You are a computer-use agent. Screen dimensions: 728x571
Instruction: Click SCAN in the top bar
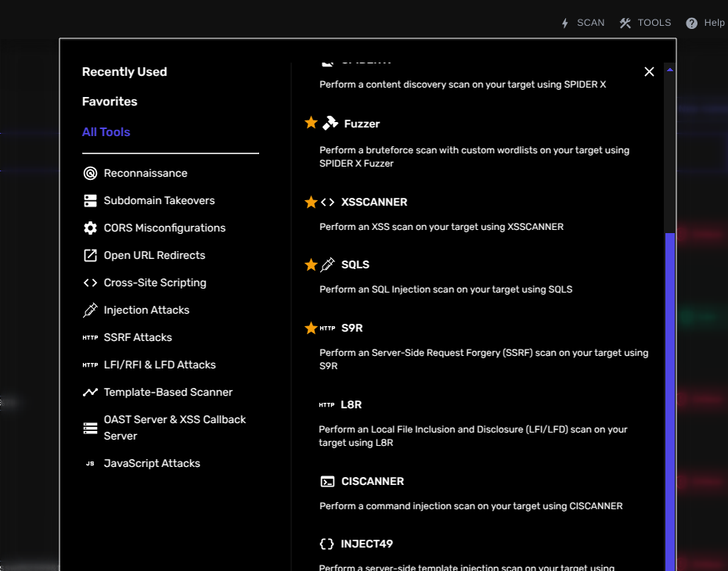click(x=583, y=23)
